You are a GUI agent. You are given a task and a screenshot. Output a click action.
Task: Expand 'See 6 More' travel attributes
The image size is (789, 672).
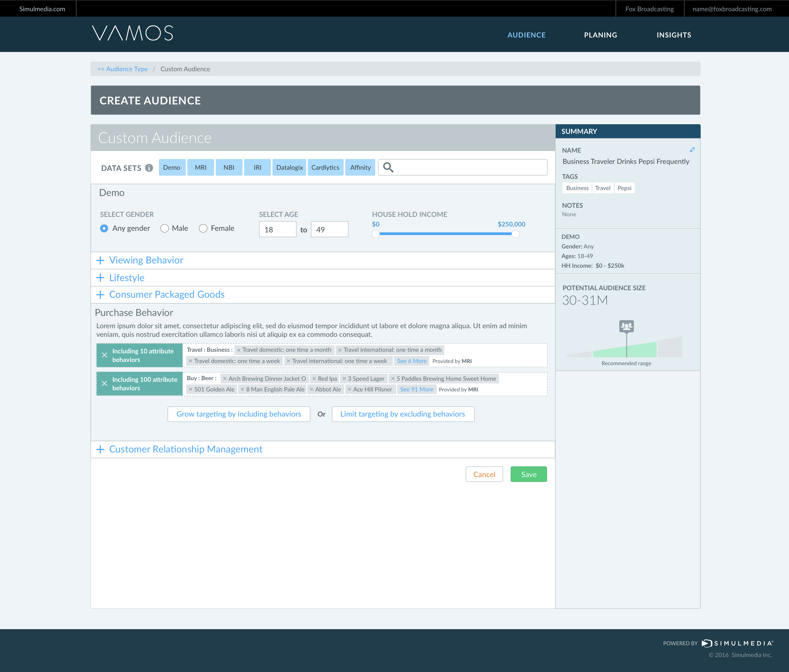click(x=412, y=361)
